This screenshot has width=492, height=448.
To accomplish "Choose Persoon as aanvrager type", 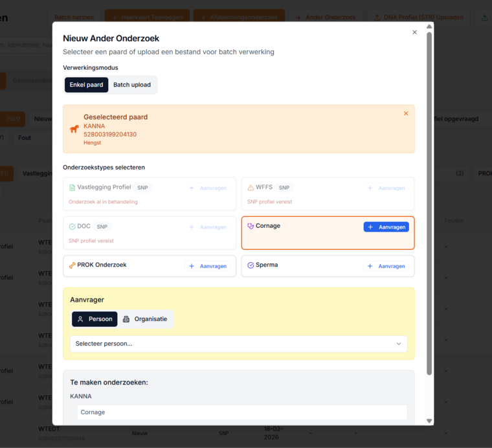I will point(95,319).
